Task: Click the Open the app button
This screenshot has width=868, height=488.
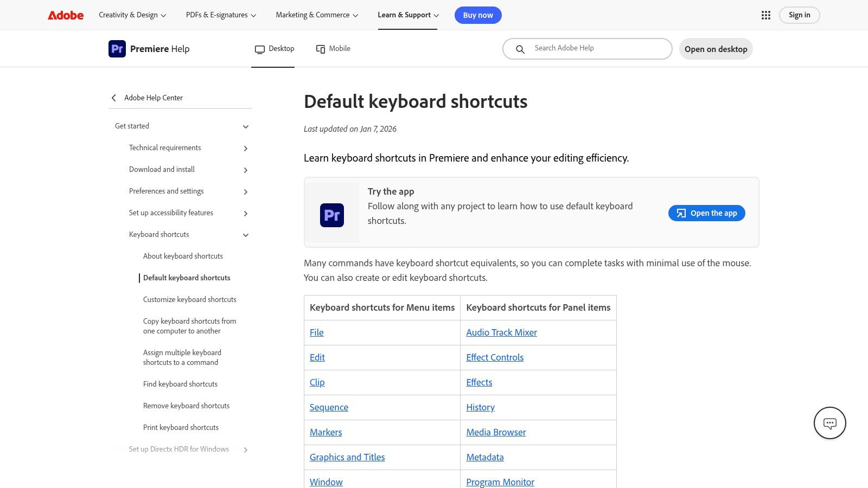Action: tap(707, 213)
